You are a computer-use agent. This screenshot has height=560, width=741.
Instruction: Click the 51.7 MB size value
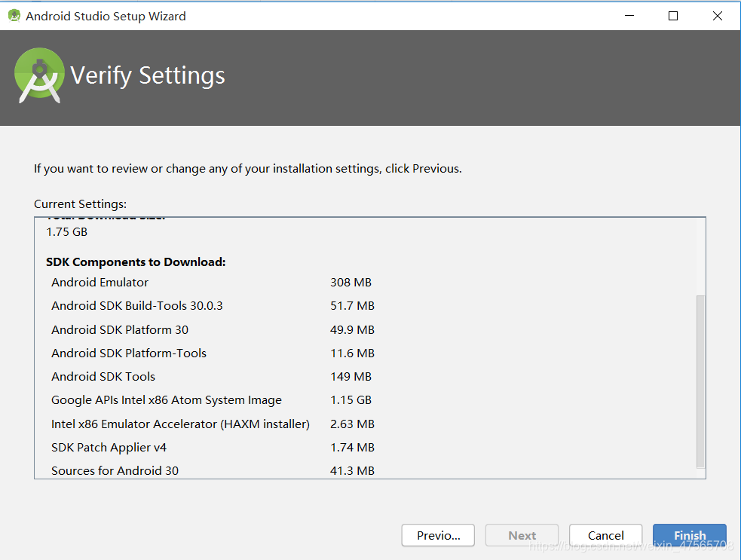pyautogui.click(x=352, y=306)
